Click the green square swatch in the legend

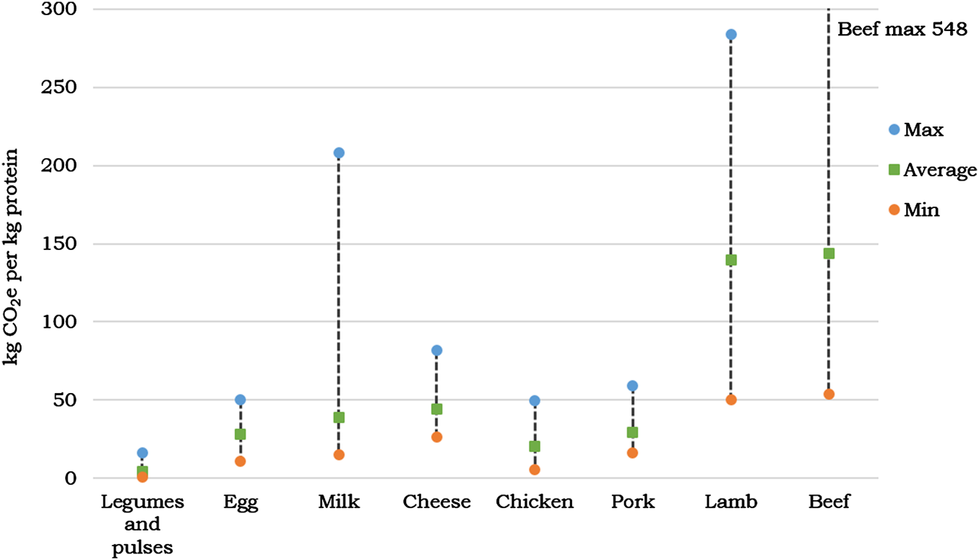tap(894, 171)
